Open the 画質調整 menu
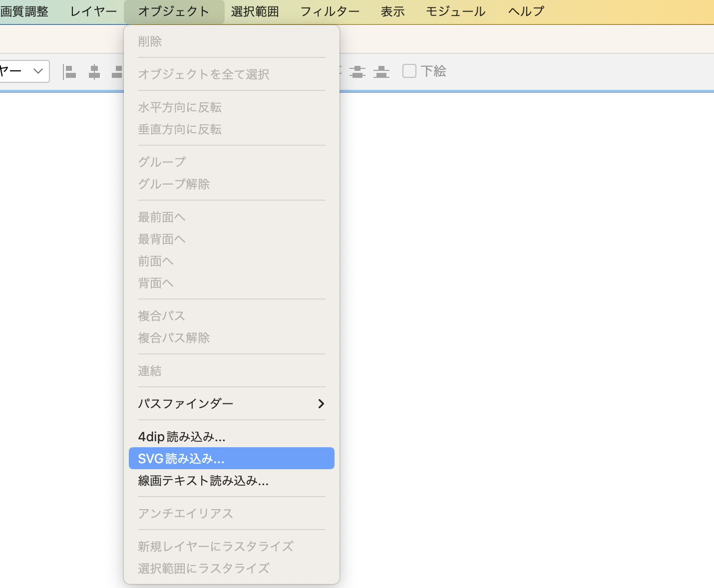 pyautogui.click(x=24, y=11)
